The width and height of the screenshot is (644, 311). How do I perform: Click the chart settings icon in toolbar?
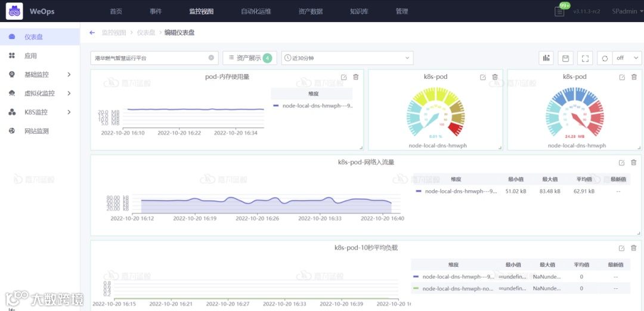click(x=546, y=58)
